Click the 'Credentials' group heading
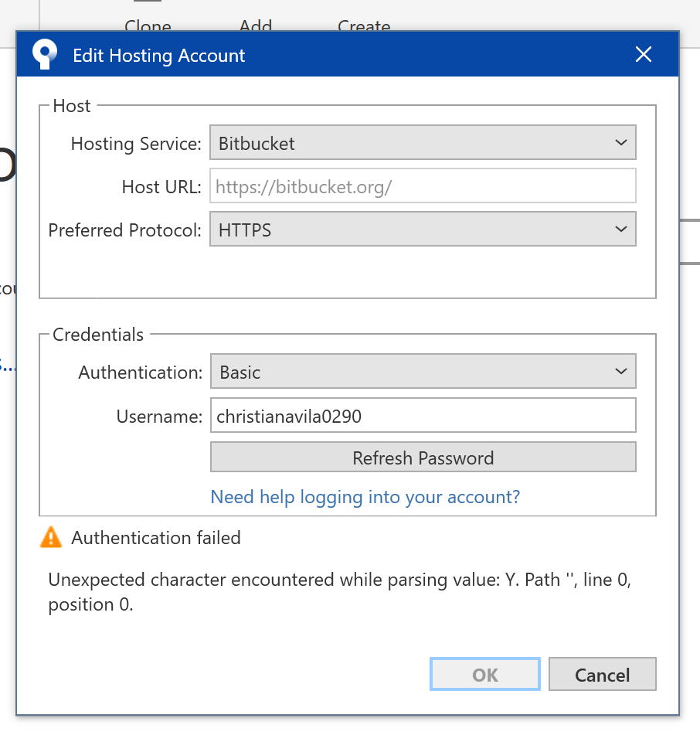 [x=98, y=335]
